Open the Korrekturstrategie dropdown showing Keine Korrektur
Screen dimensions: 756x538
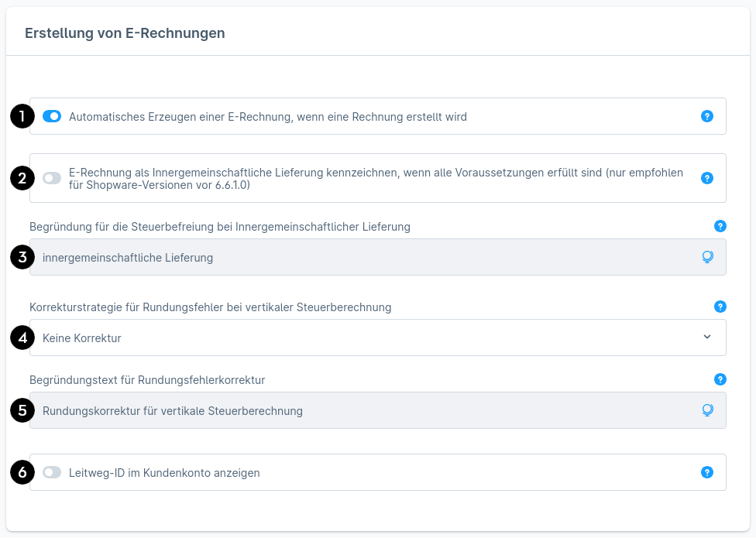coord(372,338)
